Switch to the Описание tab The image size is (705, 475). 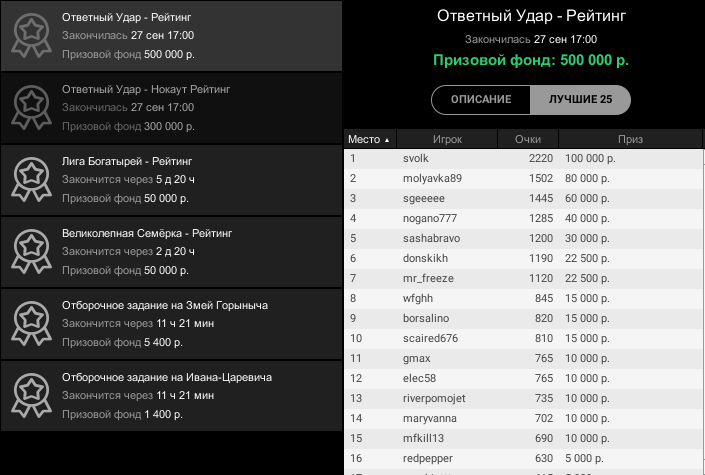tap(481, 100)
